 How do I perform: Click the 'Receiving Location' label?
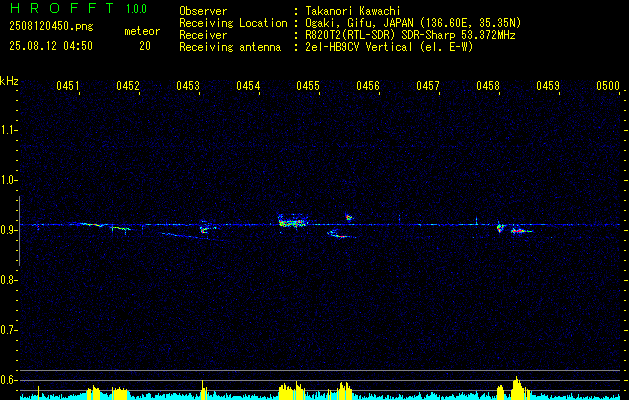point(233,23)
